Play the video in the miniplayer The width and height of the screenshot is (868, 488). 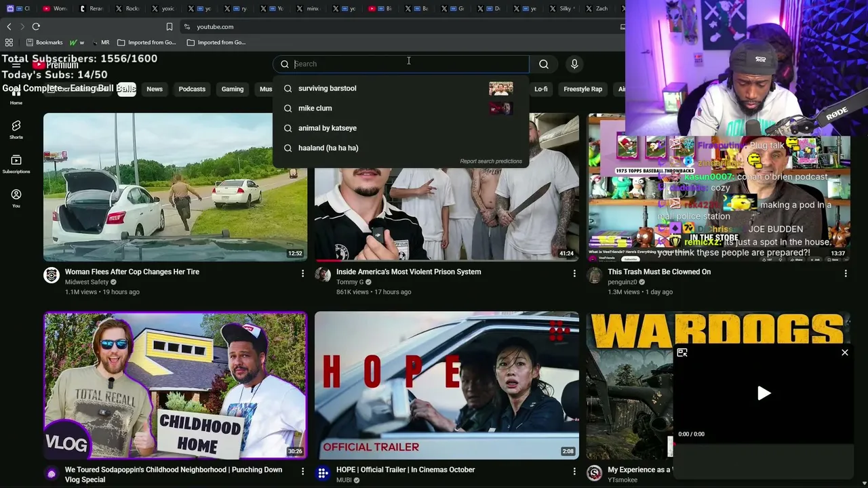point(764,393)
